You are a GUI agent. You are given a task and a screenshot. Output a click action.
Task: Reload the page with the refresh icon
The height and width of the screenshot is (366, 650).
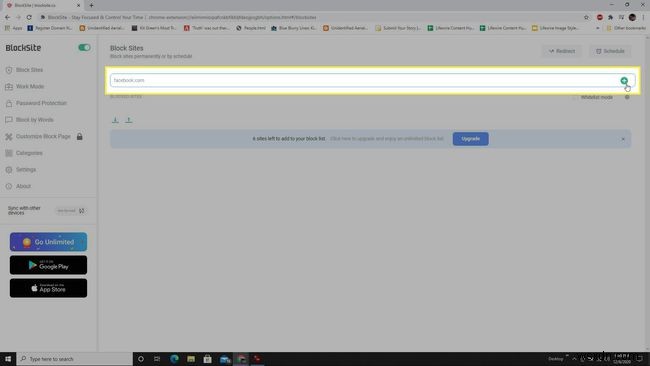point(29,17)
